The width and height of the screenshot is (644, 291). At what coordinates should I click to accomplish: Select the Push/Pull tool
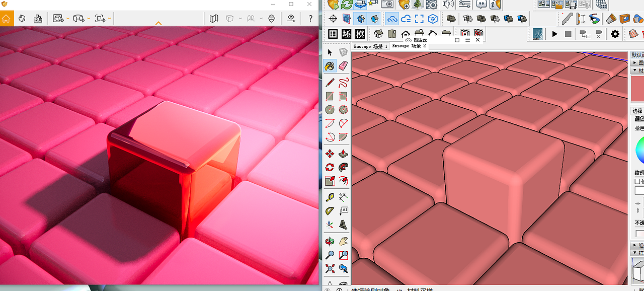pyautogui.click(x=344, y=154)
